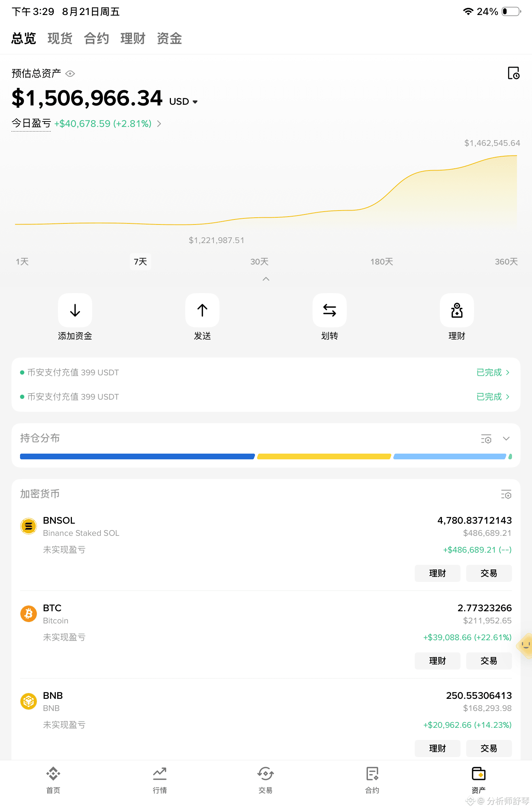Tap the battery status icon
Screen dimensions: 532x810
click(512, 11)
